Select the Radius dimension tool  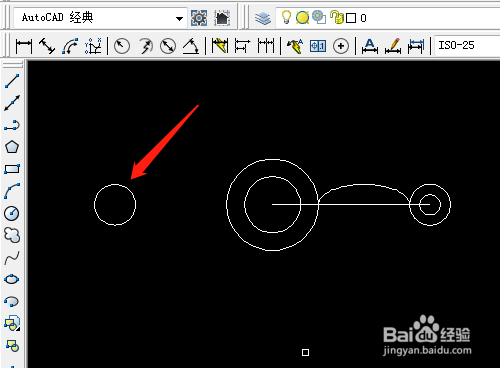[x=122, y=46]
